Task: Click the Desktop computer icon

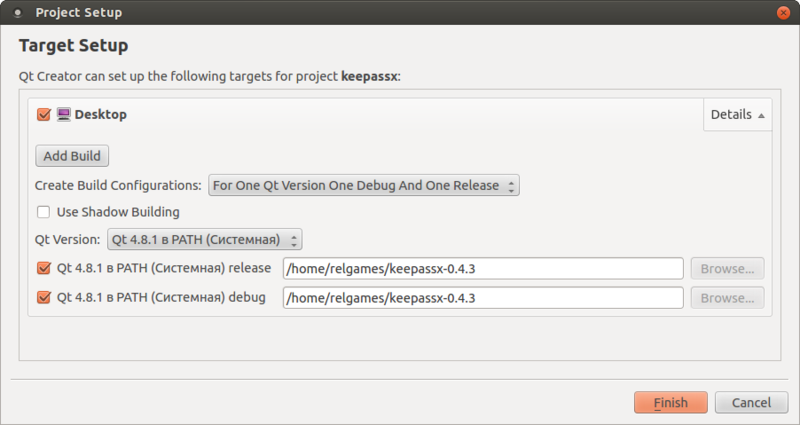Action: [x=64, y=114]
